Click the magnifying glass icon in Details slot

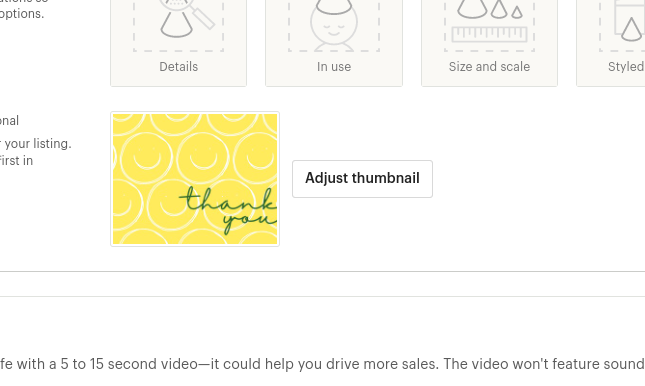tap(191, 10)
